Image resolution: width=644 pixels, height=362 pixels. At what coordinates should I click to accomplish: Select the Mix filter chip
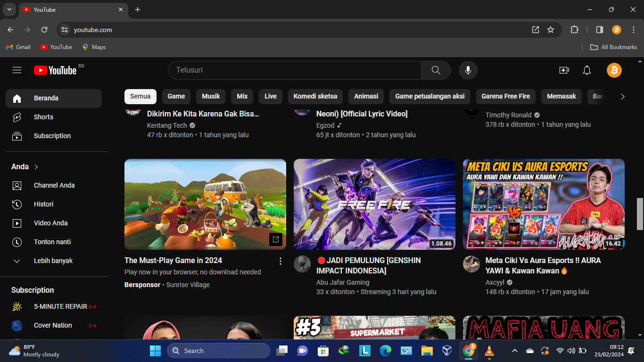242,96
